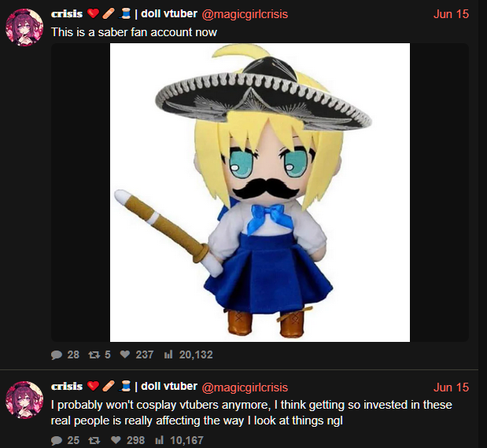Open replies on the cosplay vtubers tweet
Viewport: 487px width, 448px height.
[57, 440]
